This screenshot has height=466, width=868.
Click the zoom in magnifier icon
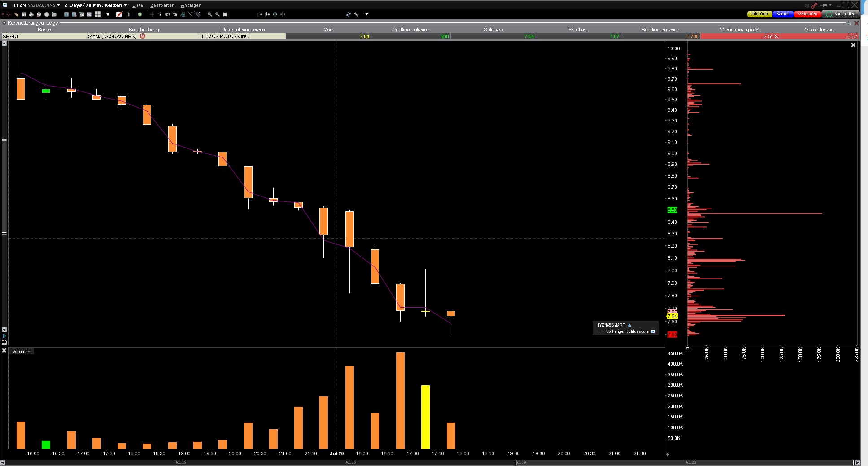(209, 14)
